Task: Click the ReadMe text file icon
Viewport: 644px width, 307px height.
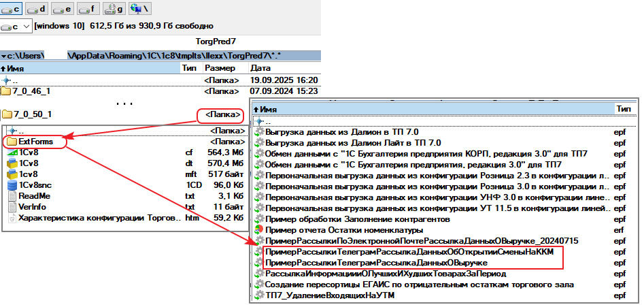Action: coord(12,196)
